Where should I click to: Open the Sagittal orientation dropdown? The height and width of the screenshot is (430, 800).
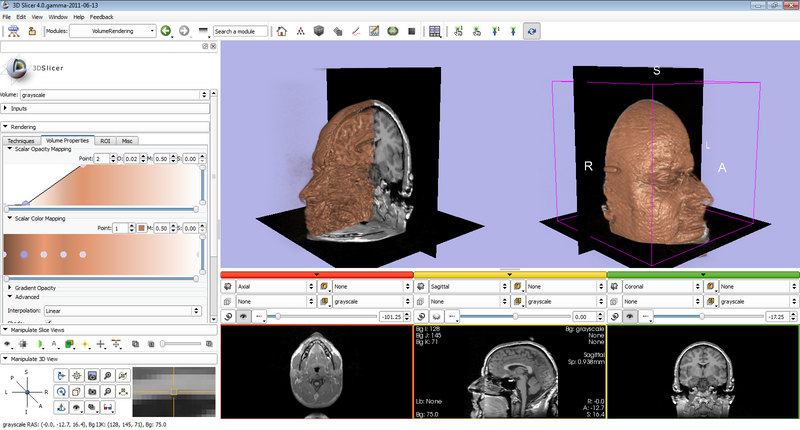coord(469,287)
